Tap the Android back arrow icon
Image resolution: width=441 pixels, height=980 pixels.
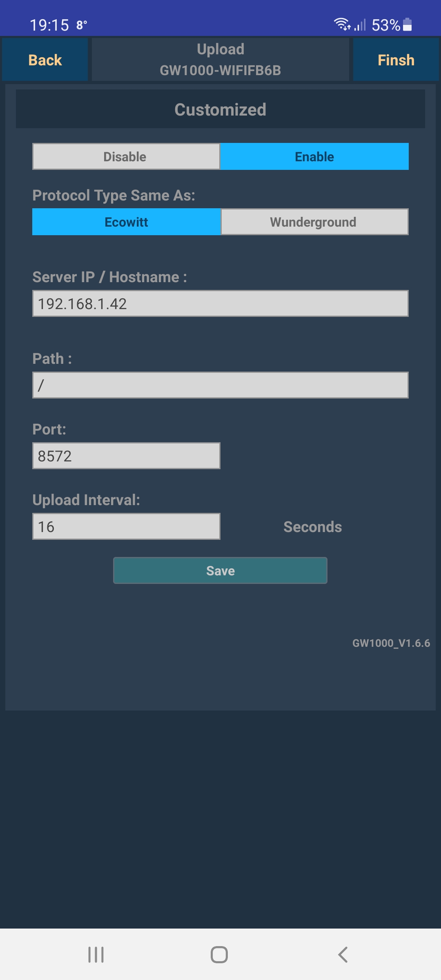[343, 955]
